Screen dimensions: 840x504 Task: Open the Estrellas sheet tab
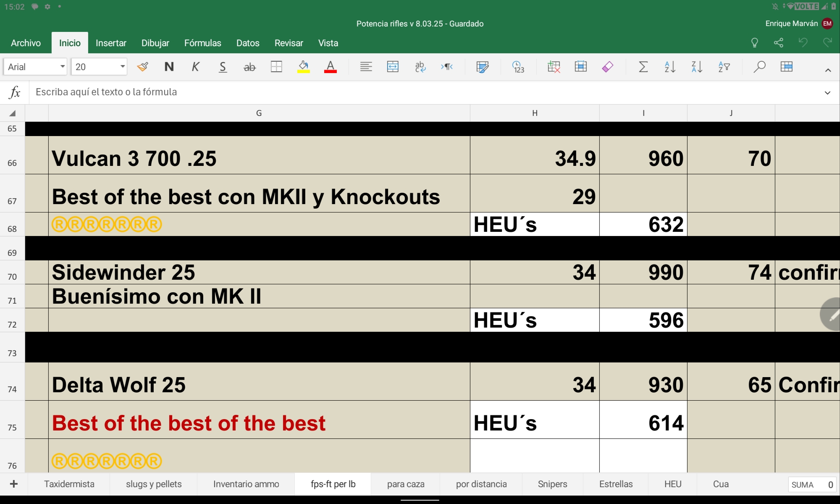point(616,484)
